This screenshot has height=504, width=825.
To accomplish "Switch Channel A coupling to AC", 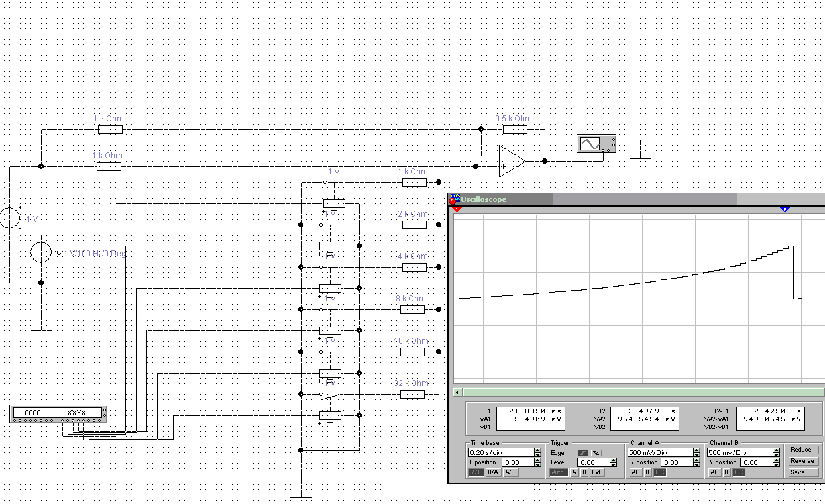I will 635,472.
